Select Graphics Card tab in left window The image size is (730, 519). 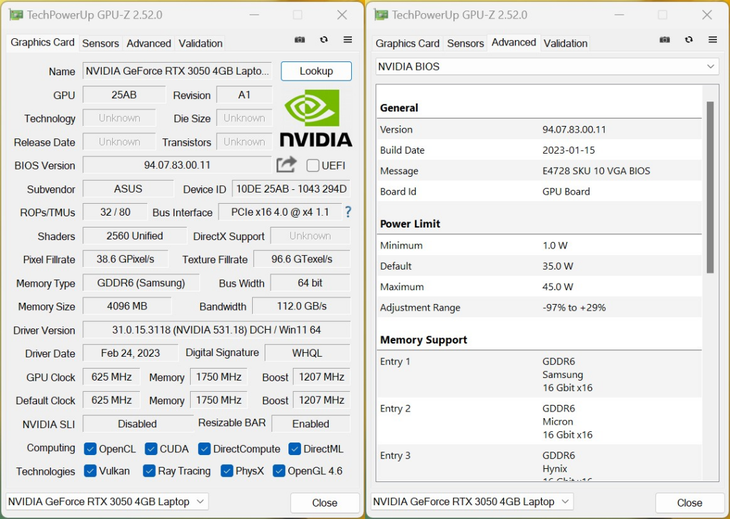point(42,42)
